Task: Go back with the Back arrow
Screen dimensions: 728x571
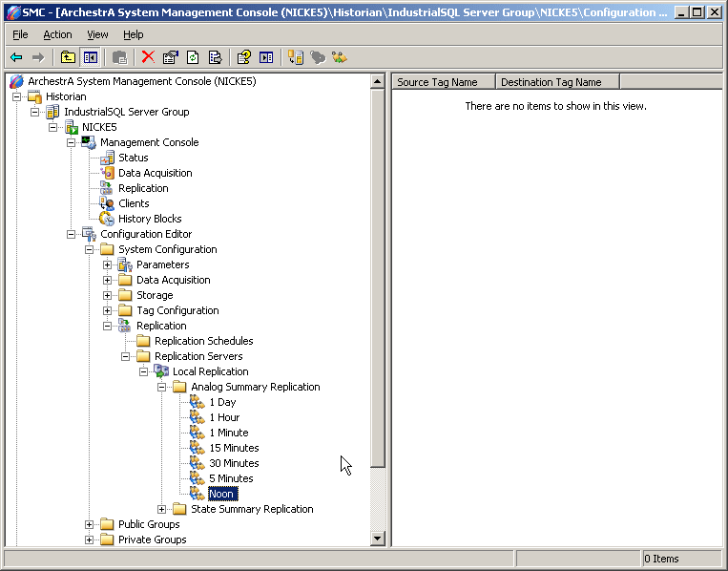Action: (x=16, y=57)
